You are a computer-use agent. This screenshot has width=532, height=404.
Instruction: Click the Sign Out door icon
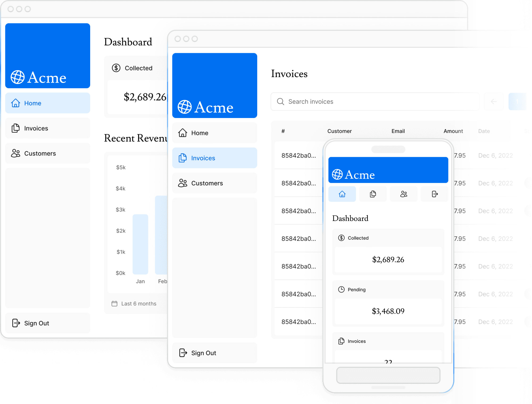(16, 322)
